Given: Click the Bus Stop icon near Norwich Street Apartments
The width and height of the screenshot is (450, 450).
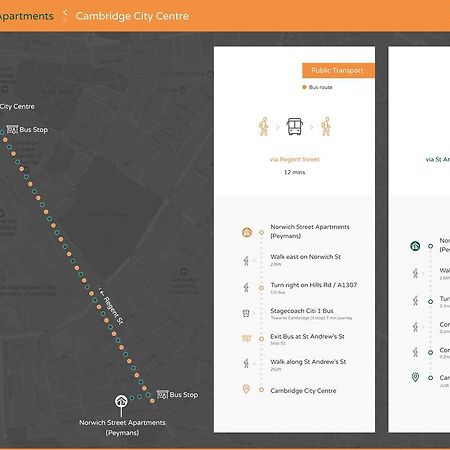Looking at the screenshot, I should [162, 395].
